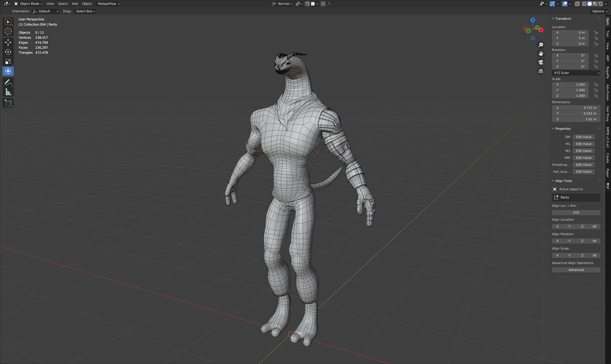
Task: Toggle X-ray display mode
Action: click(577, 4)
